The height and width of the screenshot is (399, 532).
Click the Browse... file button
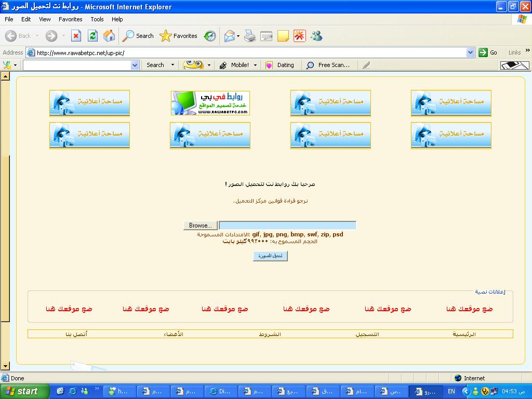coord(200,225)
